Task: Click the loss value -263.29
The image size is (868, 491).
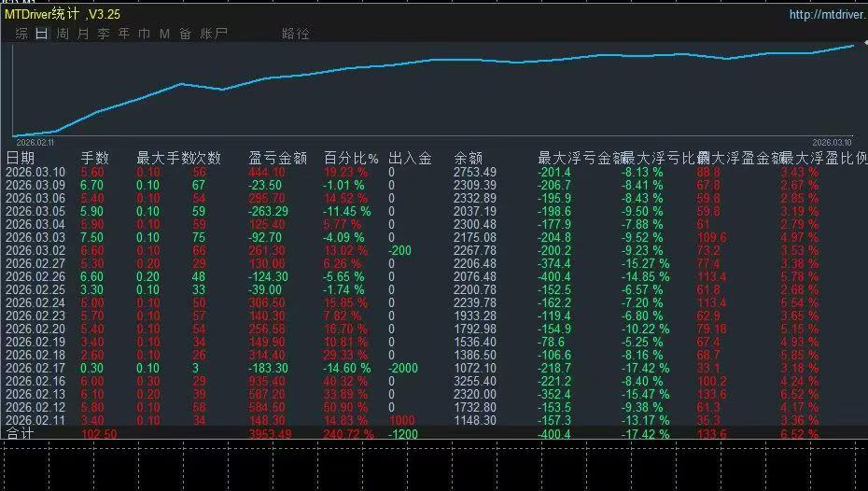Action: 269,212
